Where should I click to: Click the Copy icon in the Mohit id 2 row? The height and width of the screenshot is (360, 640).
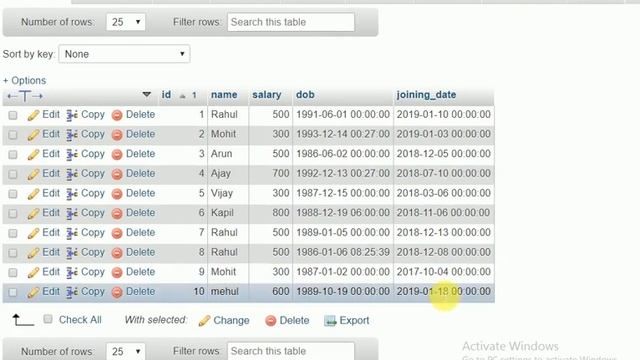pyautogui.click(x=72, y=135)
